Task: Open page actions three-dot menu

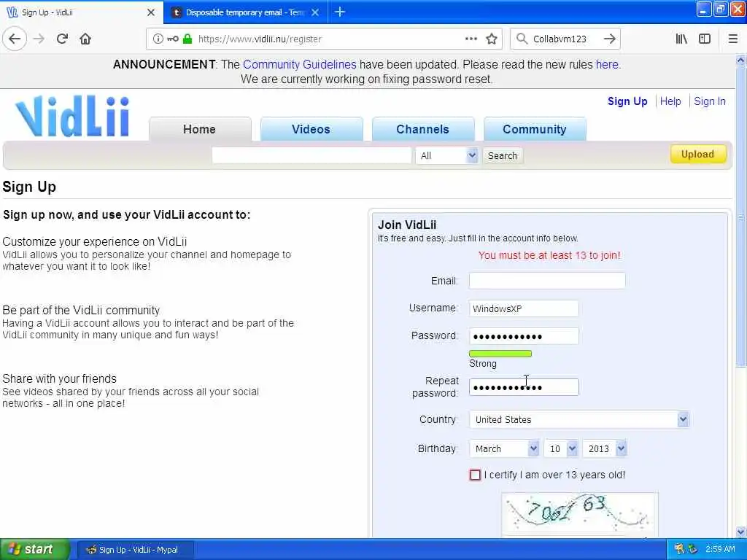Action: [x=471, y=39]
